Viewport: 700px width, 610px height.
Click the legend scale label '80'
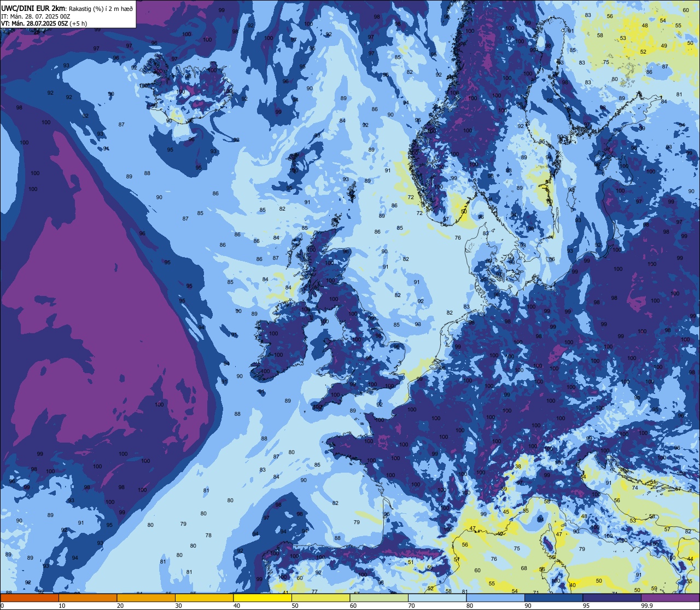(470, 606)
